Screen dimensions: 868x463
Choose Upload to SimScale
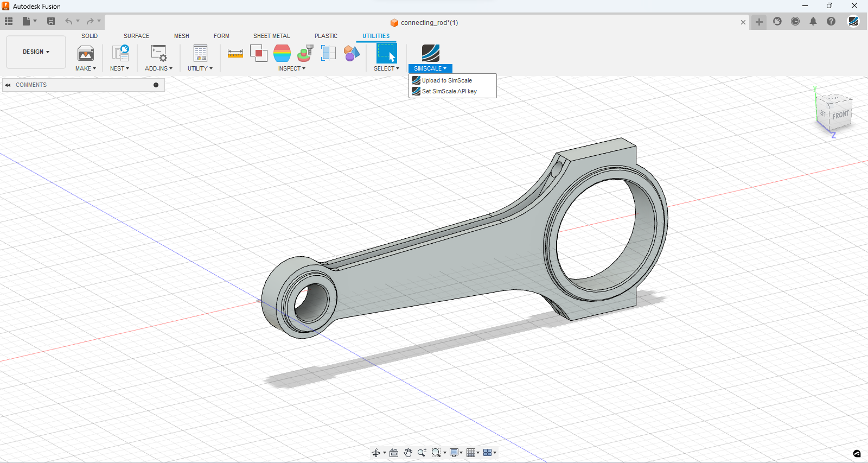[446, 80]
